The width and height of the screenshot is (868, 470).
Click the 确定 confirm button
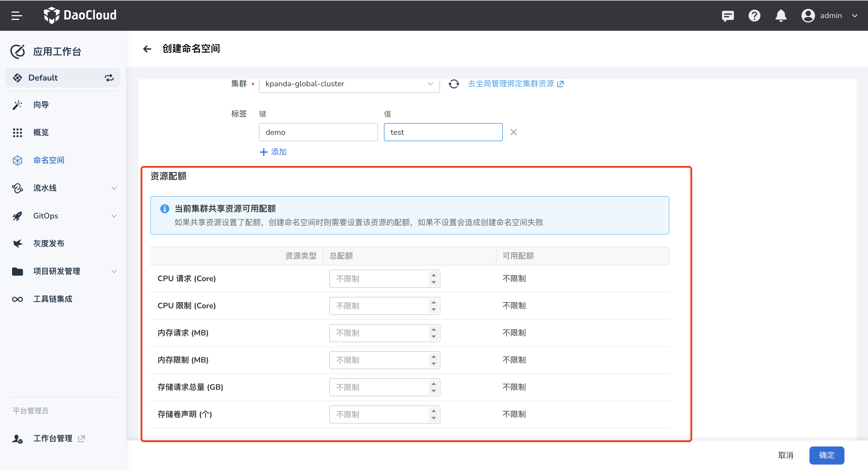826,455
